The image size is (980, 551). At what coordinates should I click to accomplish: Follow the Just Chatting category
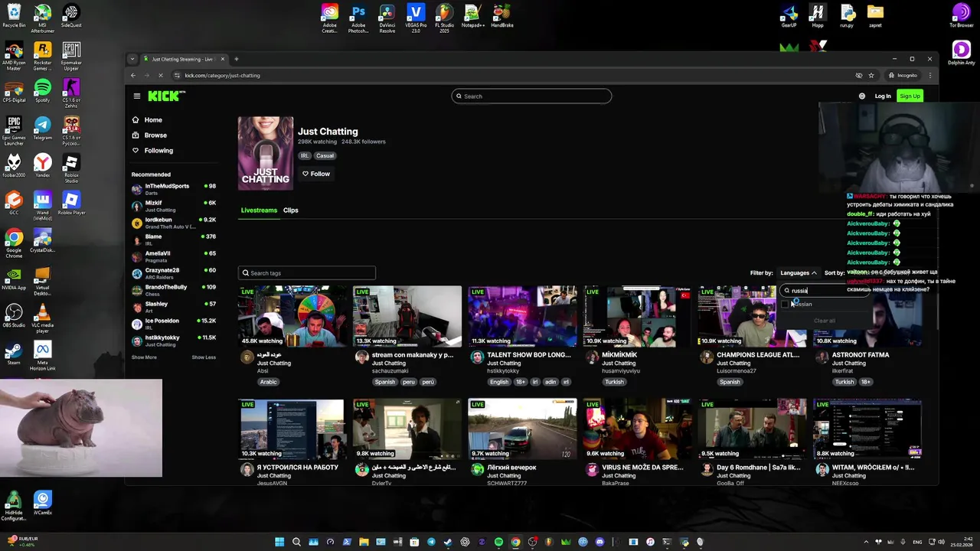tap(316, 174)
